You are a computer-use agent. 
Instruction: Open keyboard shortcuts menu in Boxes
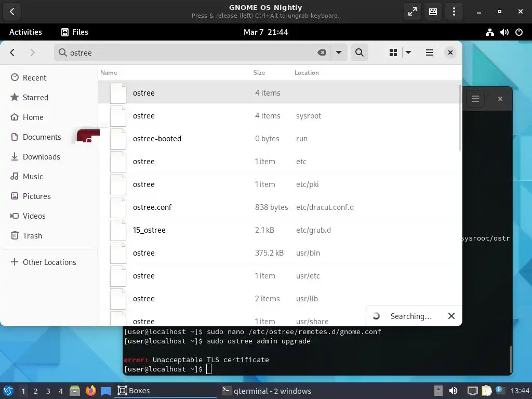click(433, 11)
